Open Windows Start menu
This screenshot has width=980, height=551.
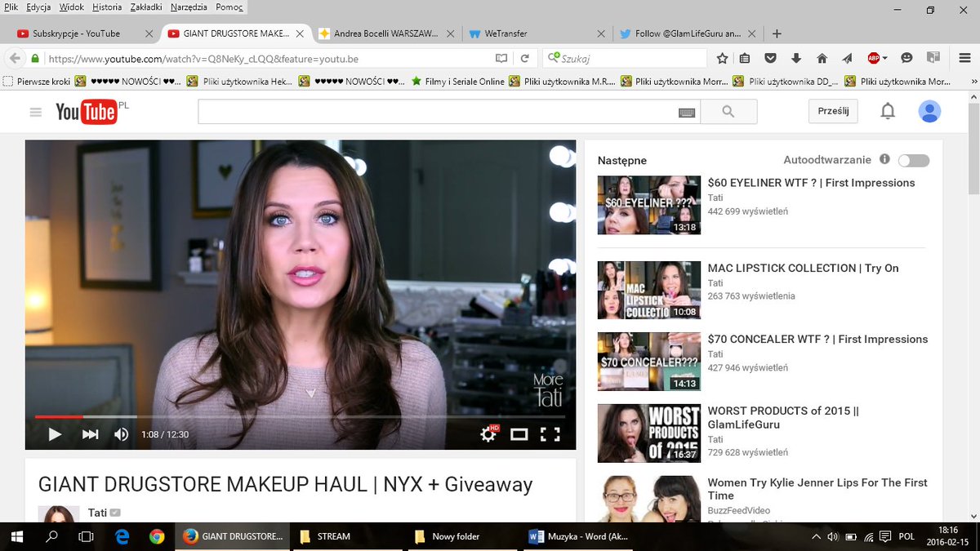[x=16, y=536]
